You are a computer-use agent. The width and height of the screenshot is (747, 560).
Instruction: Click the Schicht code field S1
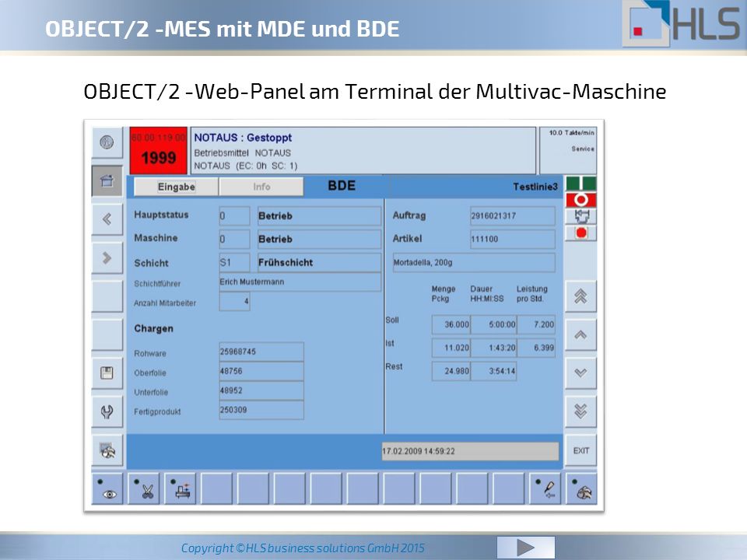pyautogui.click(x=234, y=262)
